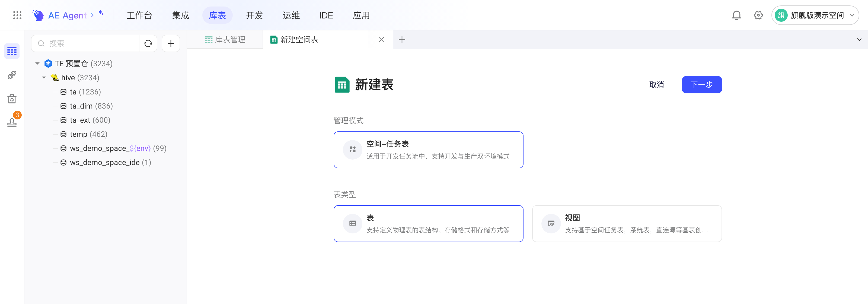Focus the 搜索 search field
This screenshot has height=304, width=868.
point(85,43)
